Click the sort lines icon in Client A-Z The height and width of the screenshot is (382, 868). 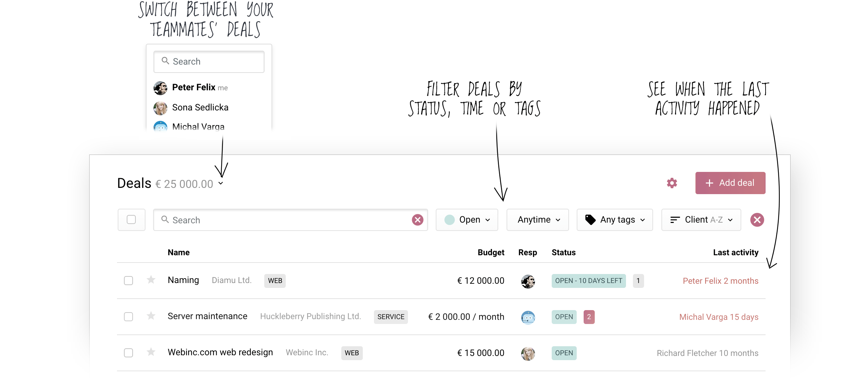coord(675,220)
